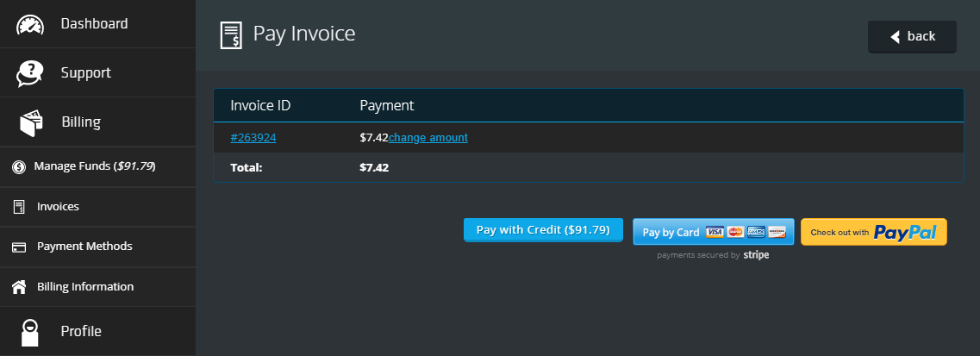Click the Dashboard speedometer icon
Screen dimensions: 980x356
pos(30,24)
